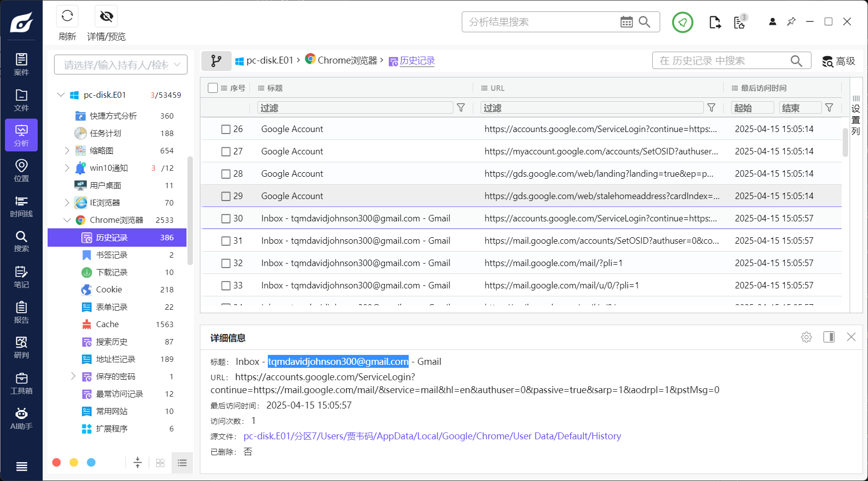Select the 历史记录 tree item
This screenshot has height=481, width=868.
coord(117,237)
